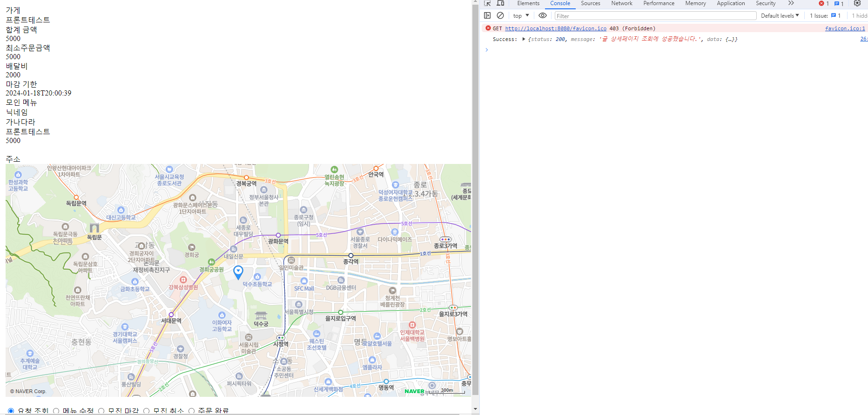Screen dimensions: 868x415
Task: Select the 모집 취소 radio button
Action: (146, 411)
